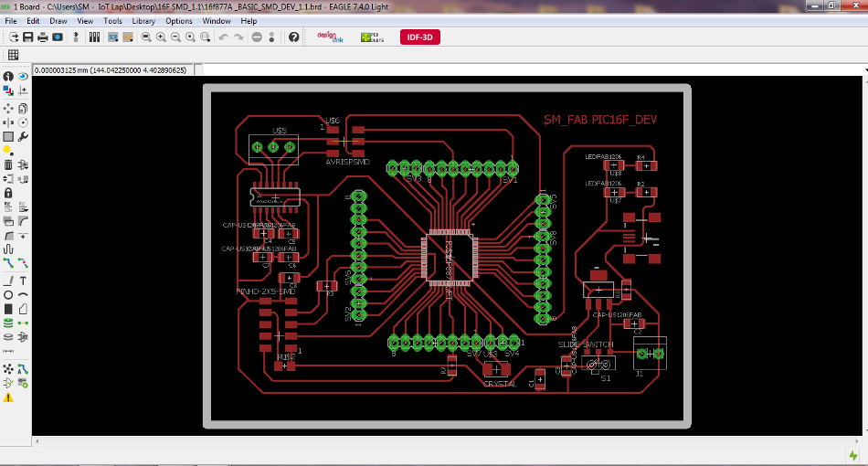The image size is (868, 466).
Task: Select the Polygon tool
Action: coord(23,310)
